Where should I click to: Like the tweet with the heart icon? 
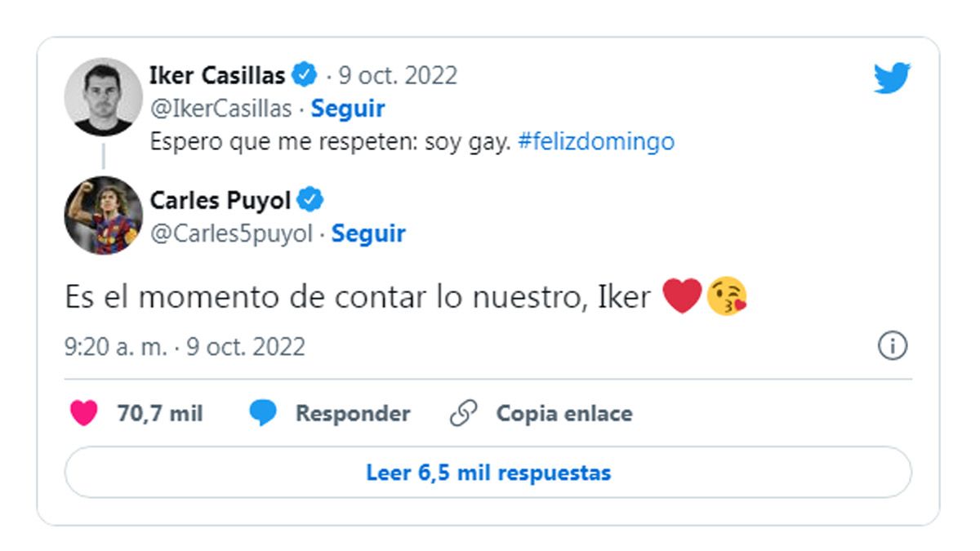(x=84, y=414)
